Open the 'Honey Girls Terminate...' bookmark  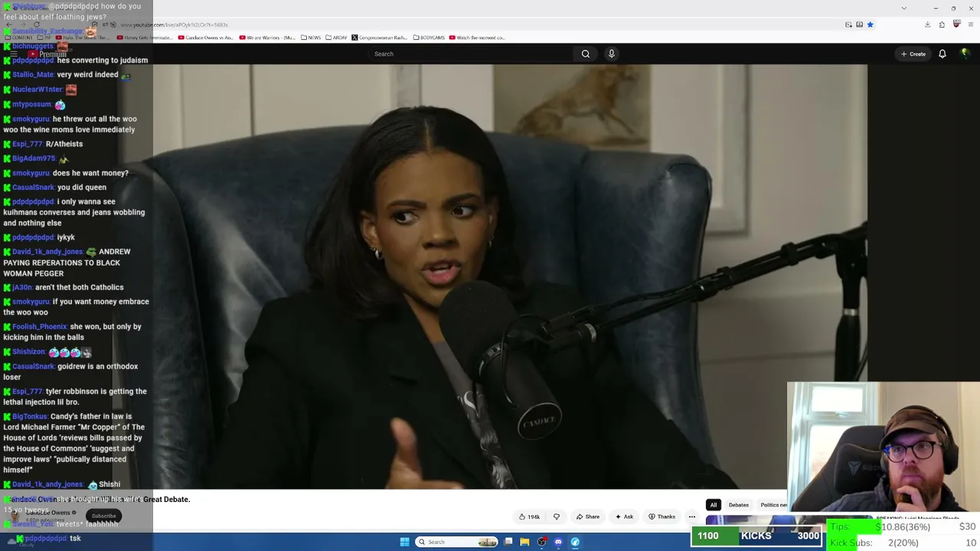[144, 37]
